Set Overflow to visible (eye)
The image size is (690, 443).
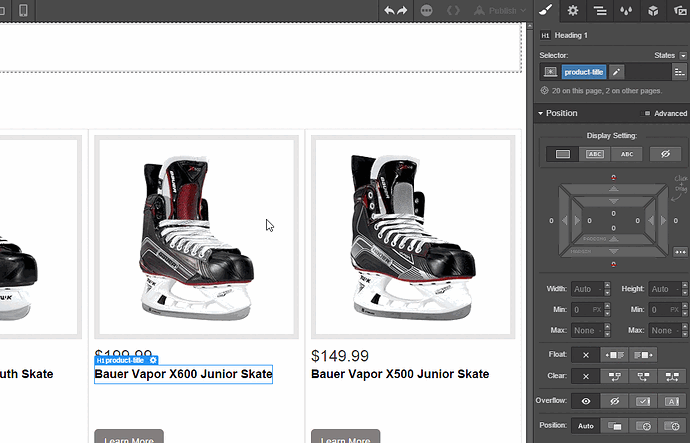[586, 401]
